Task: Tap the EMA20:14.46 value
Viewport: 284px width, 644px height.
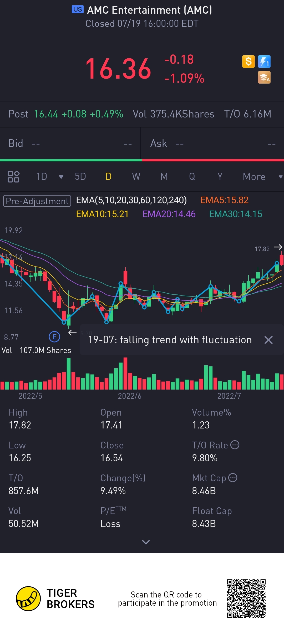Action: (169, 214)
